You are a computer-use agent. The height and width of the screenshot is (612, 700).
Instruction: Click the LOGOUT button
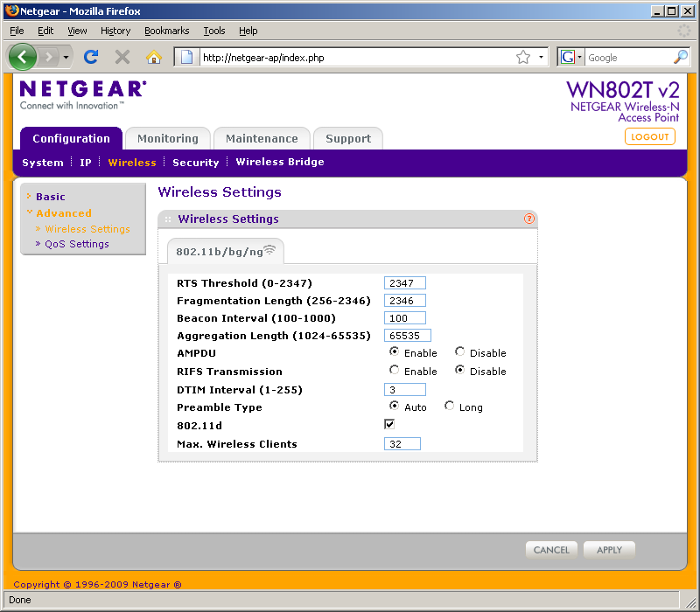coord(650,136)
